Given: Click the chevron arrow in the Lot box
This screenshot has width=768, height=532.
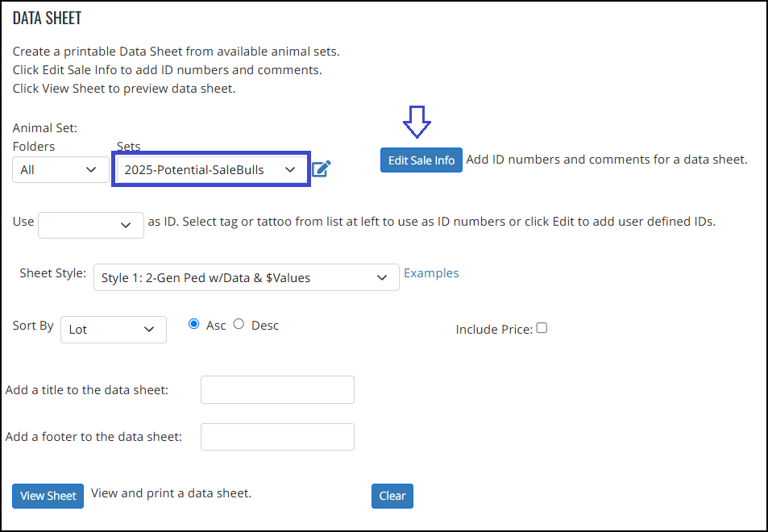Looking at the screenshot, I should 149,330.
